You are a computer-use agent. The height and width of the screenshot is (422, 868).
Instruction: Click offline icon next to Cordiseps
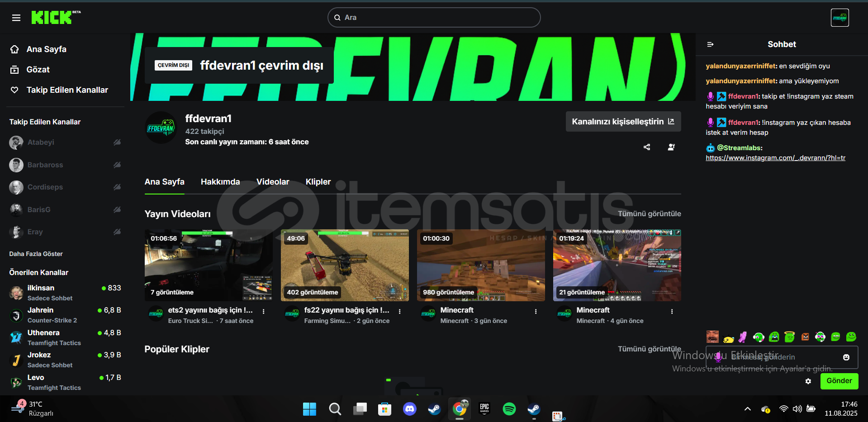coord(117,187)
